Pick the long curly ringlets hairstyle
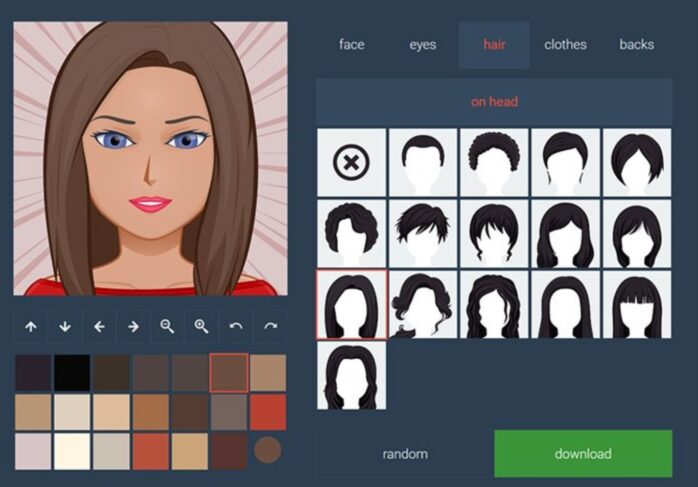Image resolution: width=698 pixels, height=487 pixels. click(494, 304)
